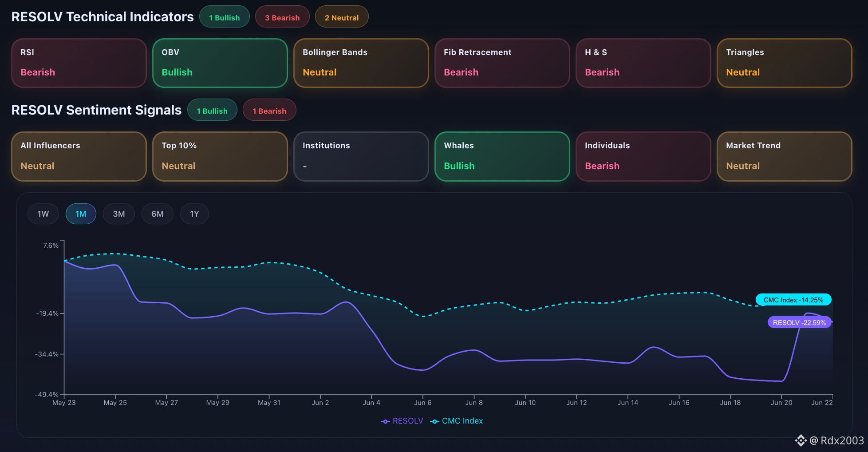The image size is (868, 452).
Task: Open the Whales Bullish sentiment card
Action: pyautogui.click(x=502, y=156)
